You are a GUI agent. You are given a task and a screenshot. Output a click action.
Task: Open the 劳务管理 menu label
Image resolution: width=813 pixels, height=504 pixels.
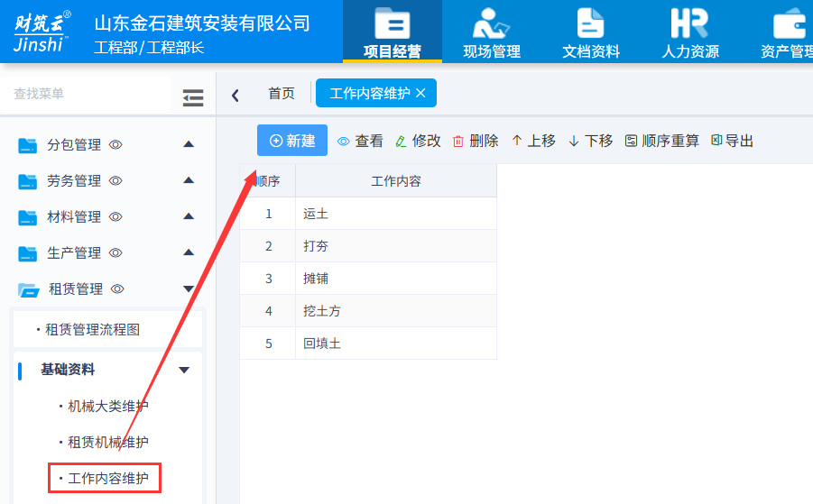point(74,181)
